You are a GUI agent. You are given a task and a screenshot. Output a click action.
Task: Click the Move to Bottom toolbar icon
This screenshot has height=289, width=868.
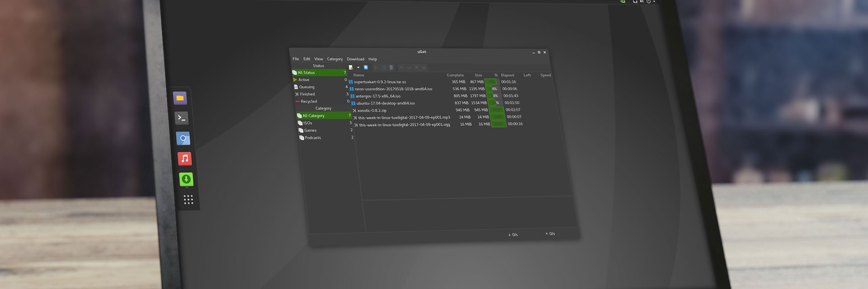click(424, 67)
